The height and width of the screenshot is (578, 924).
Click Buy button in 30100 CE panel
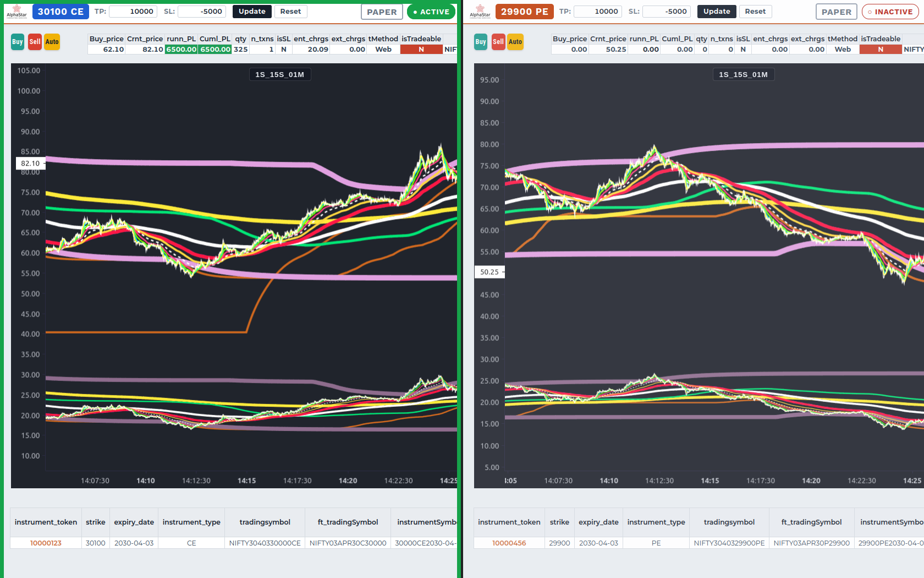[x=18, y=42]
